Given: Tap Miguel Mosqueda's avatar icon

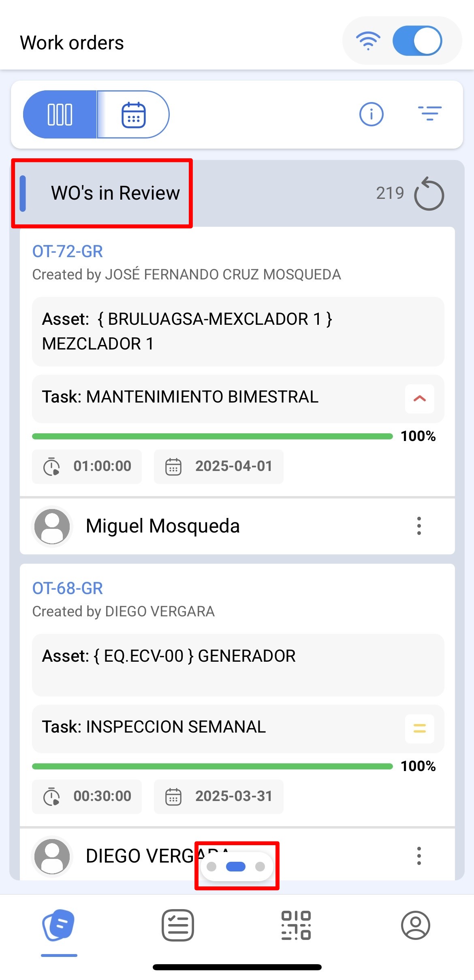Looking at the screenshot, I should pos(52,526).
